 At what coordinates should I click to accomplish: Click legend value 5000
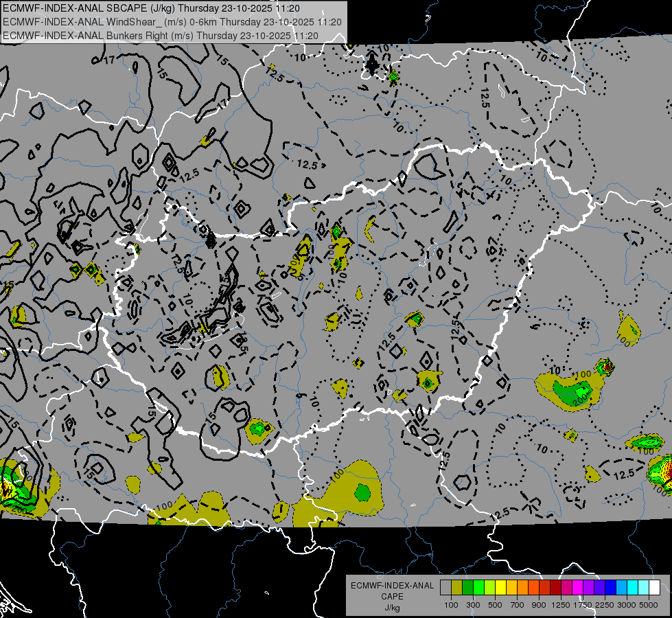[x=649, y=605]
